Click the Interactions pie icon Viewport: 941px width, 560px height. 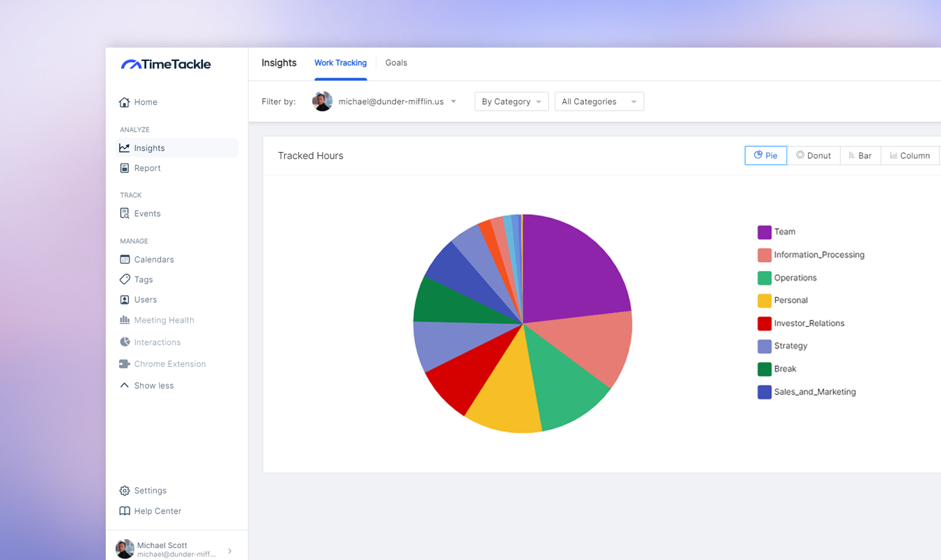(x=125, y=342)
